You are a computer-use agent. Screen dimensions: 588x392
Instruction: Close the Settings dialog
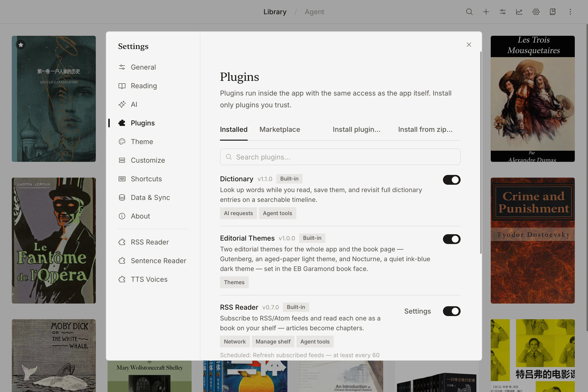coord(469,45)
